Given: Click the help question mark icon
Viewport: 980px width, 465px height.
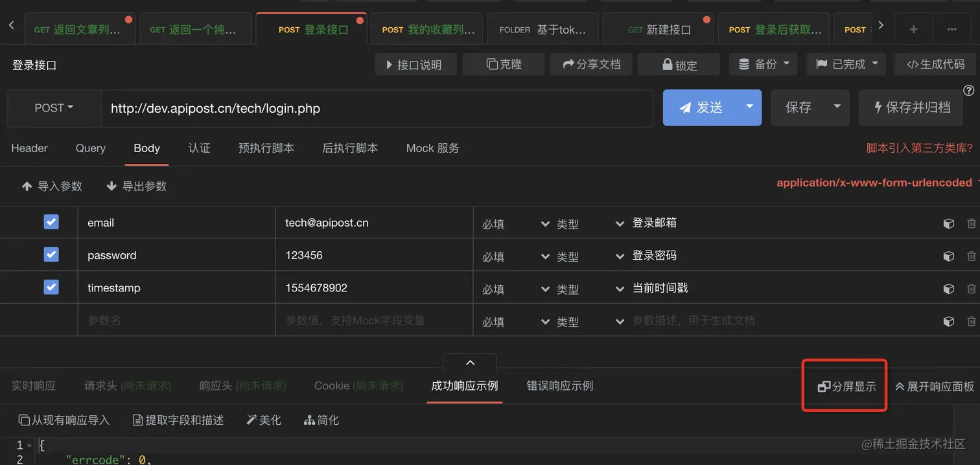Looking at the screenshot, I should tap(969, 90).
